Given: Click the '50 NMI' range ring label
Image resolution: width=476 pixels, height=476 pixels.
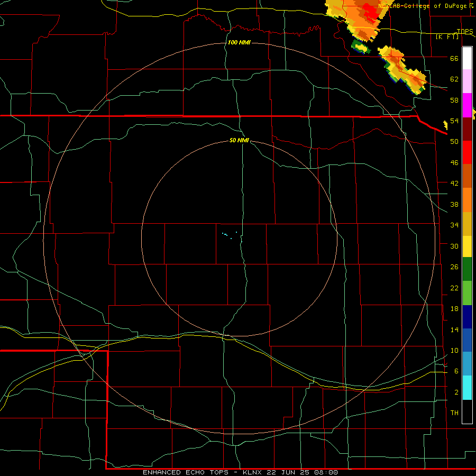Looking at the screenshot, I should click(x=239, y=140).
